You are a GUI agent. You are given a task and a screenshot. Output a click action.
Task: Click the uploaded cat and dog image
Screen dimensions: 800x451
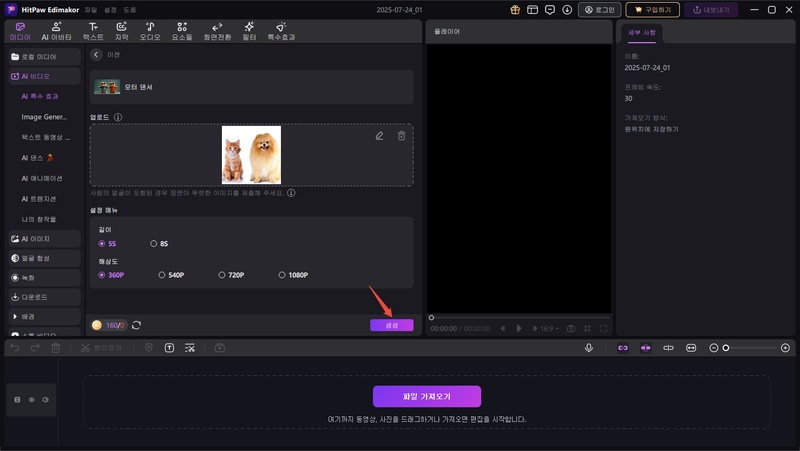point(251,155)
